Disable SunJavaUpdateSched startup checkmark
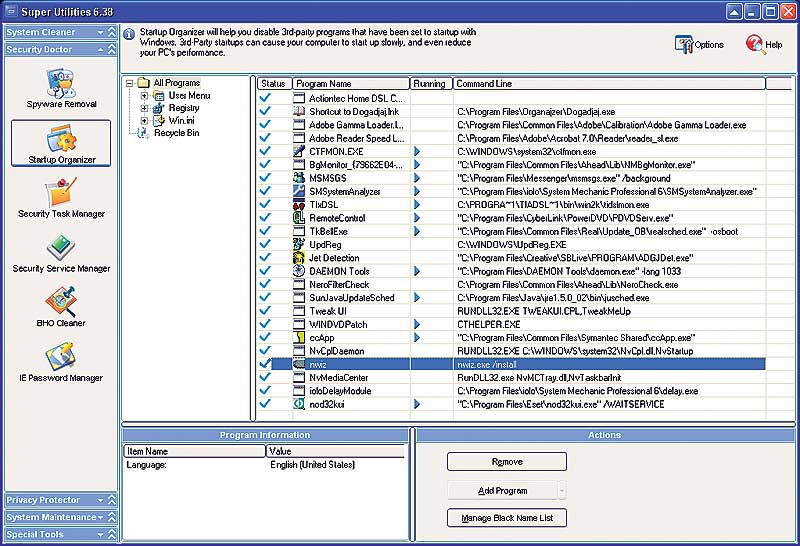This screenshot has height=546, width=800. pos(265,297)
